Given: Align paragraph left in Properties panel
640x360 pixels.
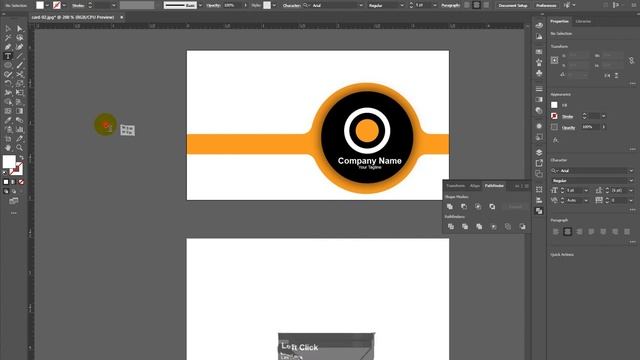Looking at the screenshot, I should 556,232.
